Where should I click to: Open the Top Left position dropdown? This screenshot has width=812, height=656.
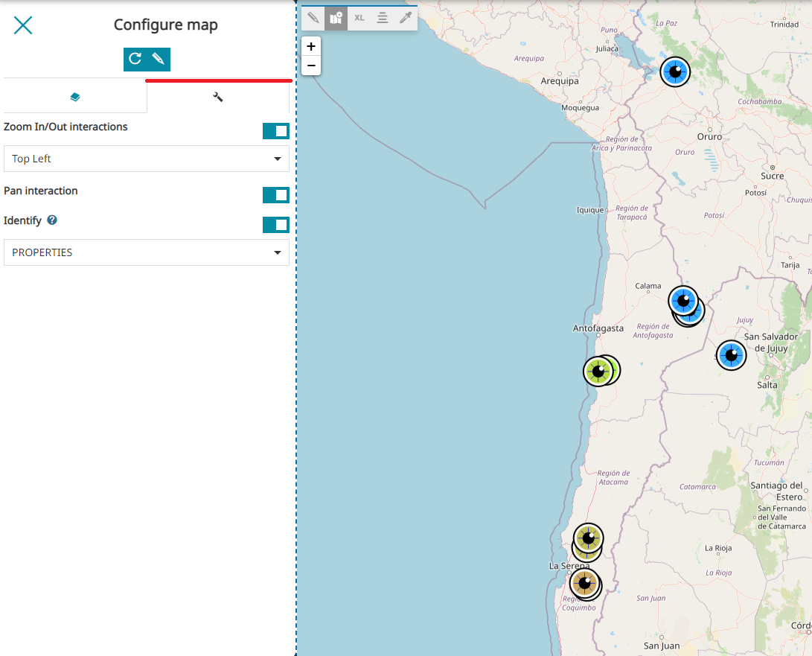click(147, 159)
